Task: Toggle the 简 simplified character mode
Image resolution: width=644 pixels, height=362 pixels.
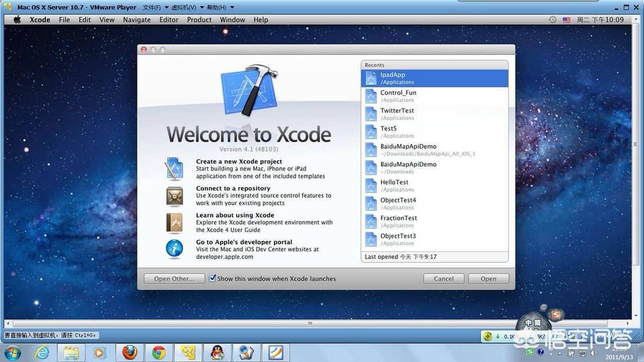Action: tap(537, 323)
